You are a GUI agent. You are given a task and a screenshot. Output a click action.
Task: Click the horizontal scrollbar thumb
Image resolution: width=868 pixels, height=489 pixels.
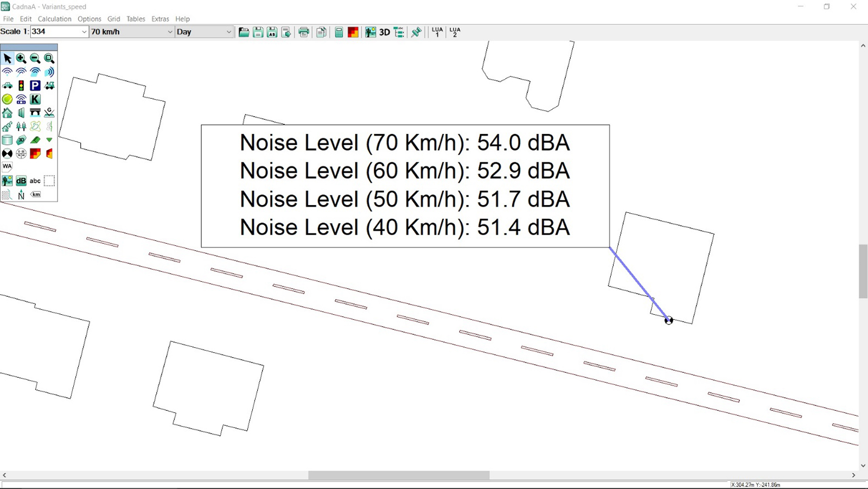pos(399,475)
